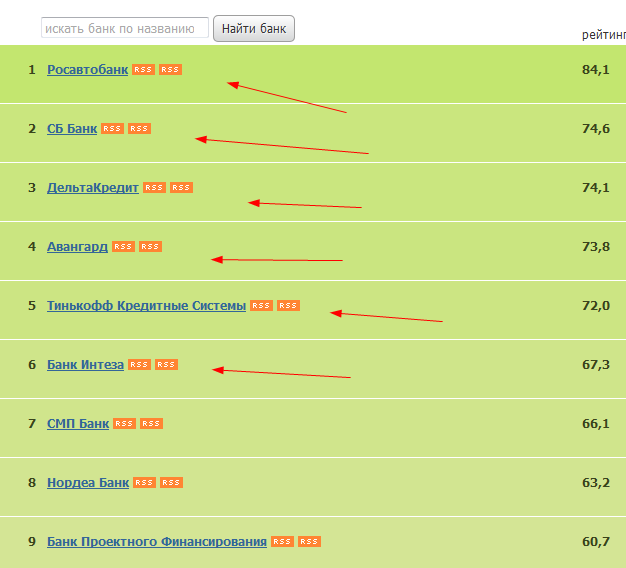The image size is (626, 568).
Task: Click the bank name search field
Action: 125,28
